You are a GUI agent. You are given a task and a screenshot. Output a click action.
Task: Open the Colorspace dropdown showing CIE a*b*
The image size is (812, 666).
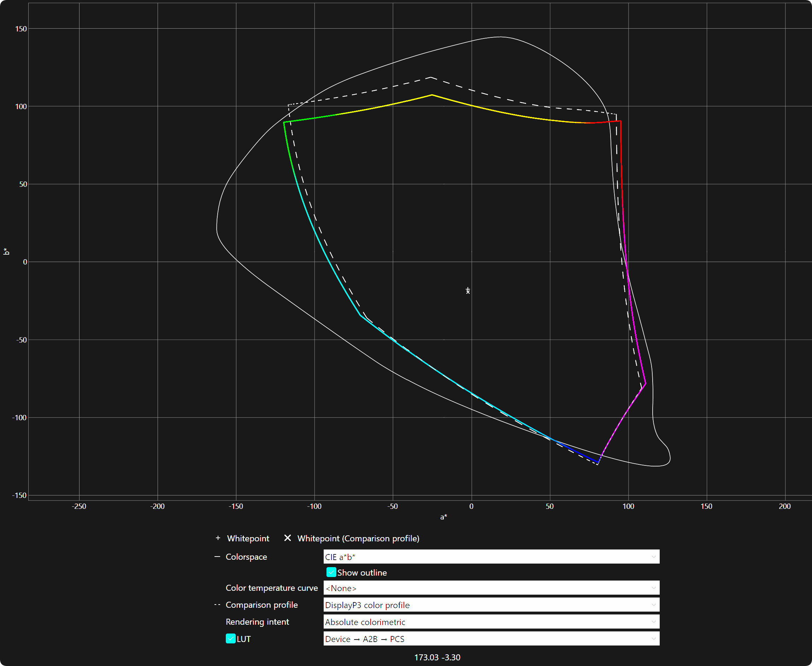(x=491, y=557)
